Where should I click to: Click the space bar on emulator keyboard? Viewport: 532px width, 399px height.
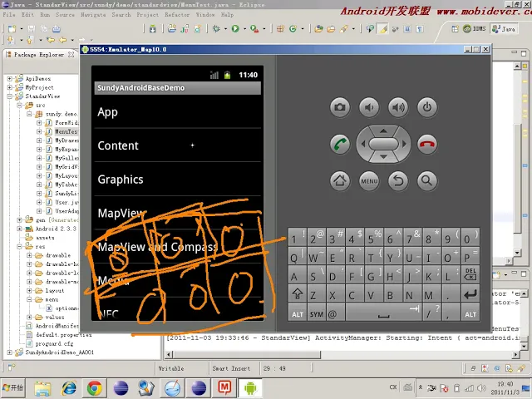383,313
